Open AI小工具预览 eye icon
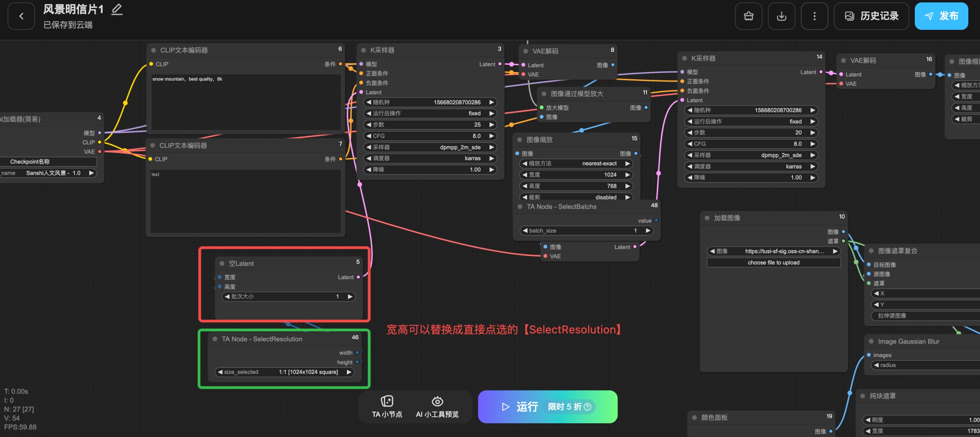 pos(437,406)
